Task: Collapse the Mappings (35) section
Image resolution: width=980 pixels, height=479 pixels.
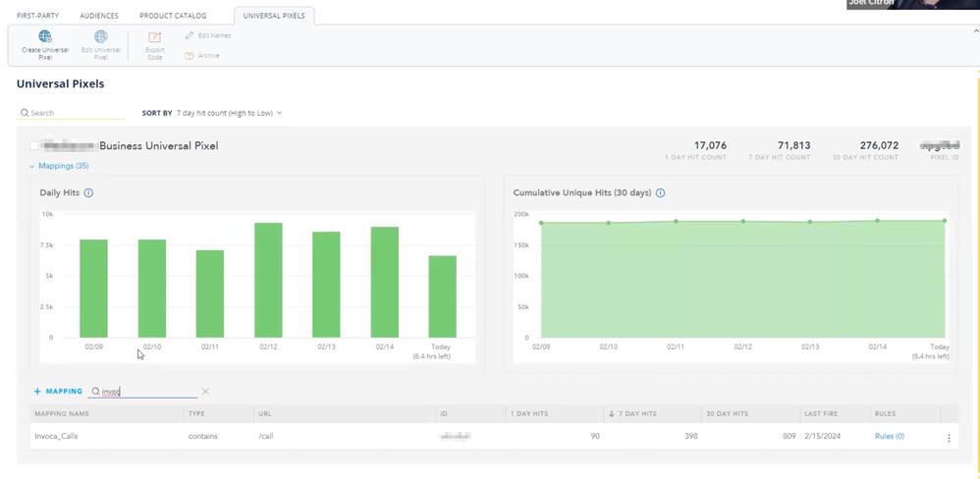Action: pos(59,166)
